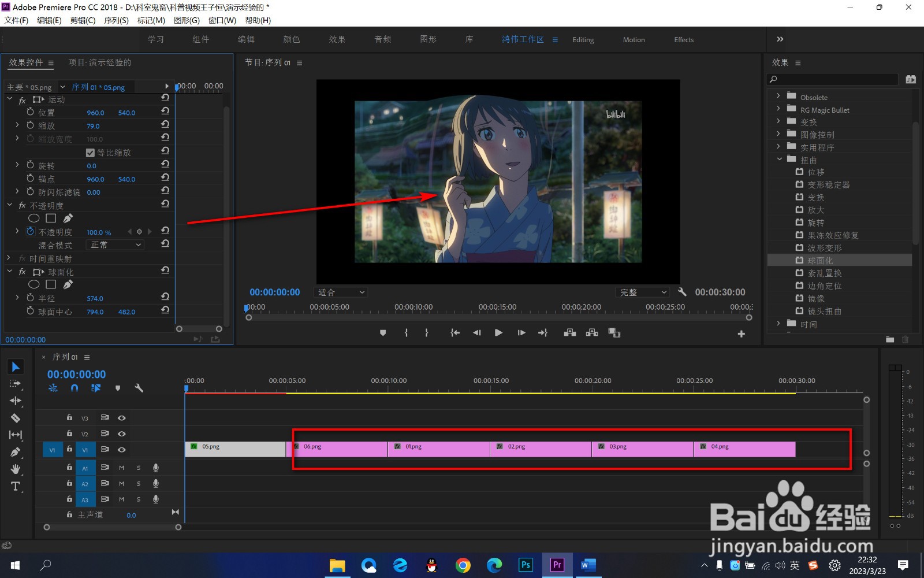
Task: Expand the Scale property row
Action: pos(17,125)
